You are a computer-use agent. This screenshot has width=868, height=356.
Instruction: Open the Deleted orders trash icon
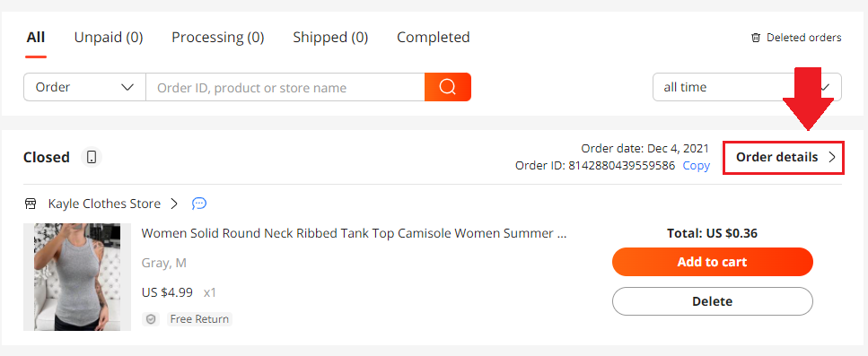(x=756, y=38)
